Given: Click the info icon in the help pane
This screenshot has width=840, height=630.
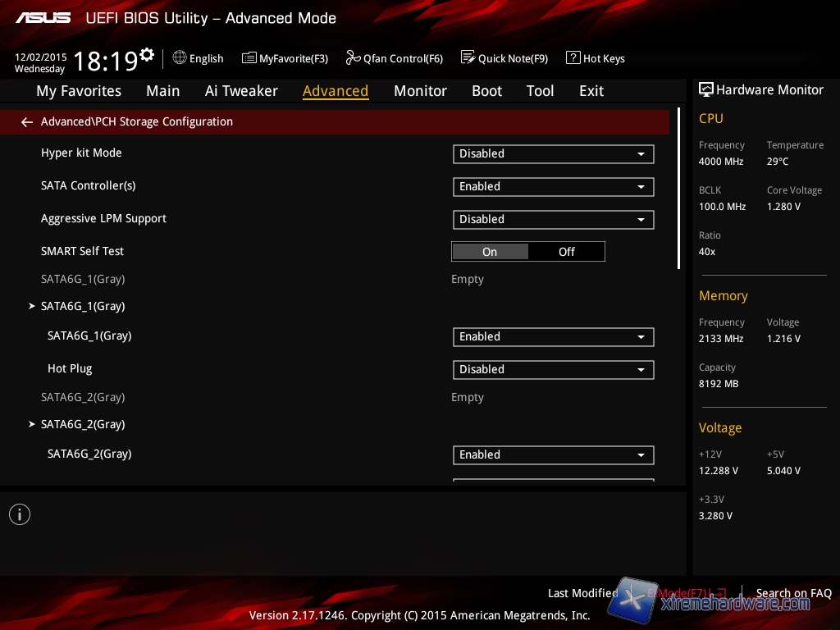Looking at the screenshot, I should point(20,514).
